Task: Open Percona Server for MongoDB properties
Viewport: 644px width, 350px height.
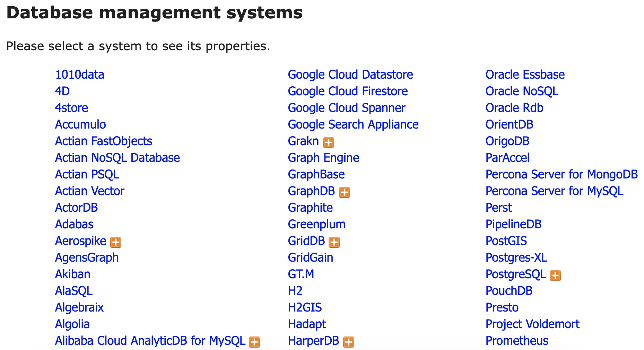Action: tap(561, 174)
